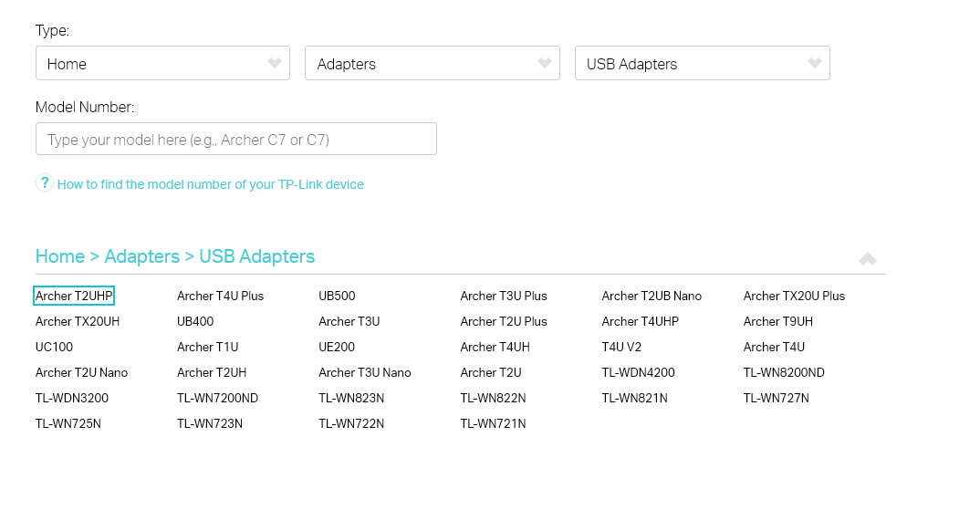Open the Archer T4UH product entry
Screen dimensions: 980x510
495,347
